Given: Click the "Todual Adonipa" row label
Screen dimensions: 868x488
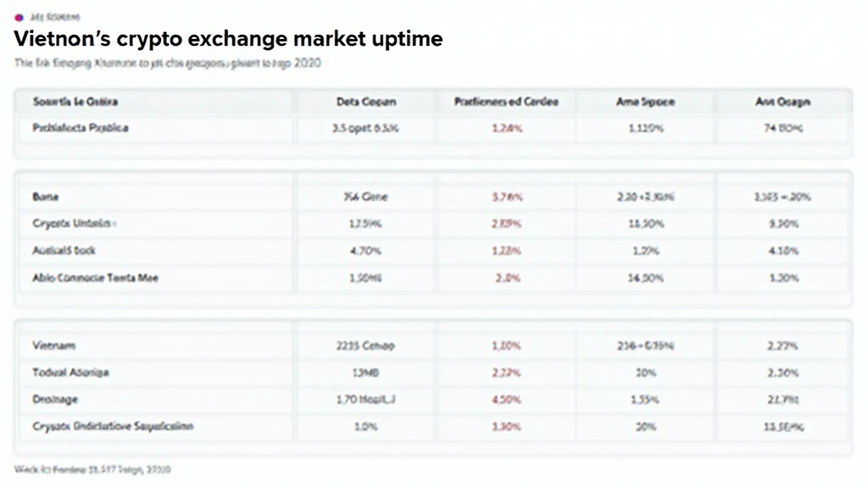Looking at the screenshot, I should 70,372.
